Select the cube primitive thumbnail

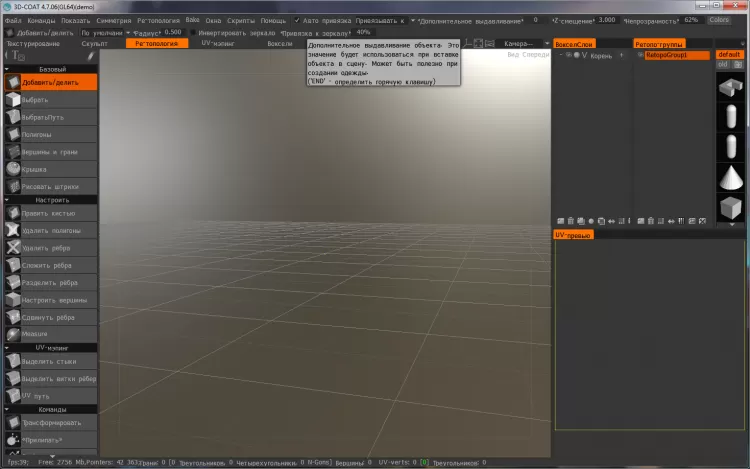[731, 207]
